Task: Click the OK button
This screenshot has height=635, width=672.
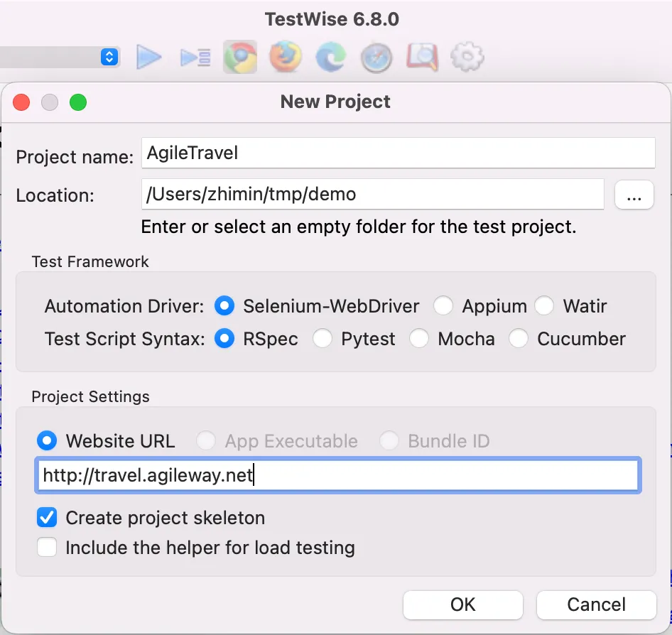Action: click(x=463, y=604)
